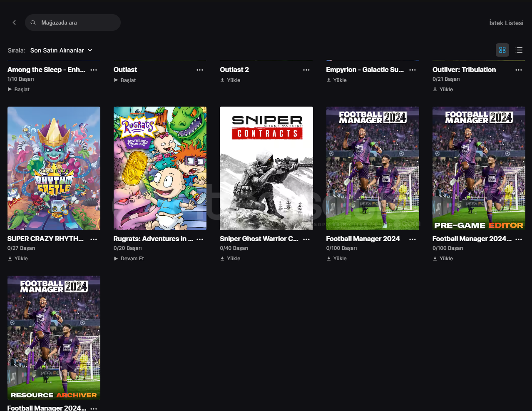The width and height of the screenshot is (532, 411).
Task: Open the three-dot menu for Empyrion
Action: tap(413, 70)
